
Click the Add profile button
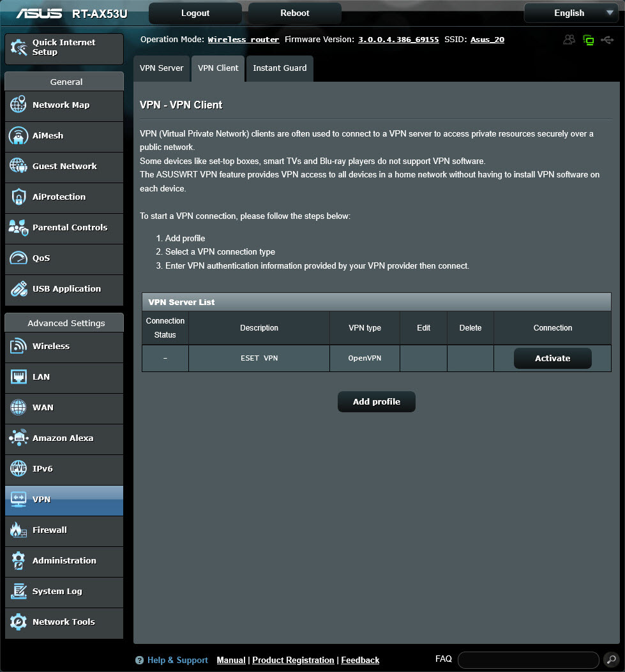click(x=376, y=401)
